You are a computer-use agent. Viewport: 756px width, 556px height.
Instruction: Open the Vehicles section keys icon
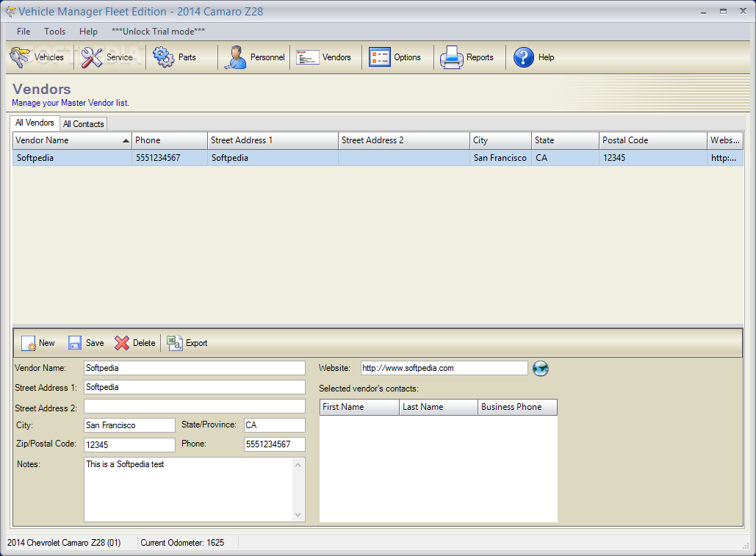click(x=20, y=57)
